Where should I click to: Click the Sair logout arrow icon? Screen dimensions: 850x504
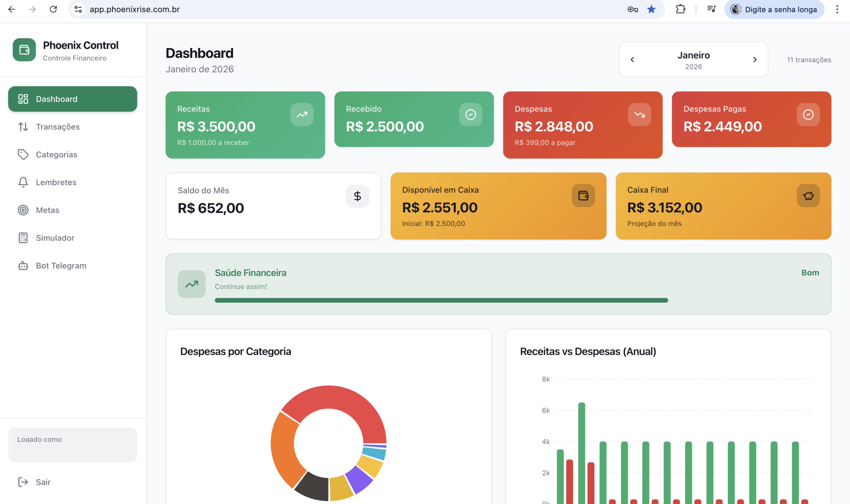coord(23,482)
